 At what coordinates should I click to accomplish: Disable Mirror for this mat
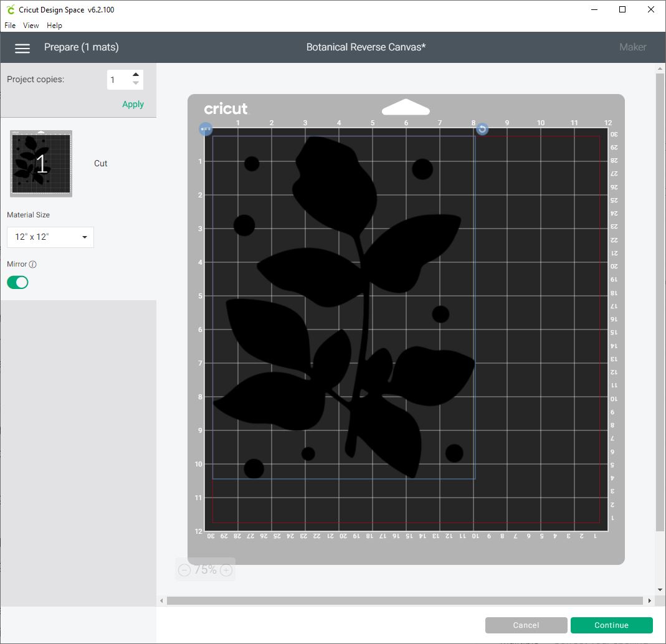coord(17,282)
